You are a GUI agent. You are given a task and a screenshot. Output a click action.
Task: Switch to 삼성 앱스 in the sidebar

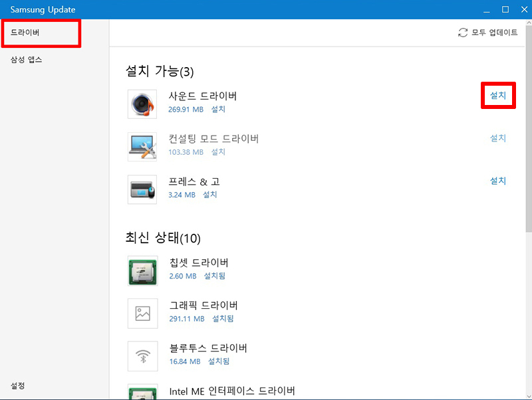pyautogui.click(x=26, y=60)
